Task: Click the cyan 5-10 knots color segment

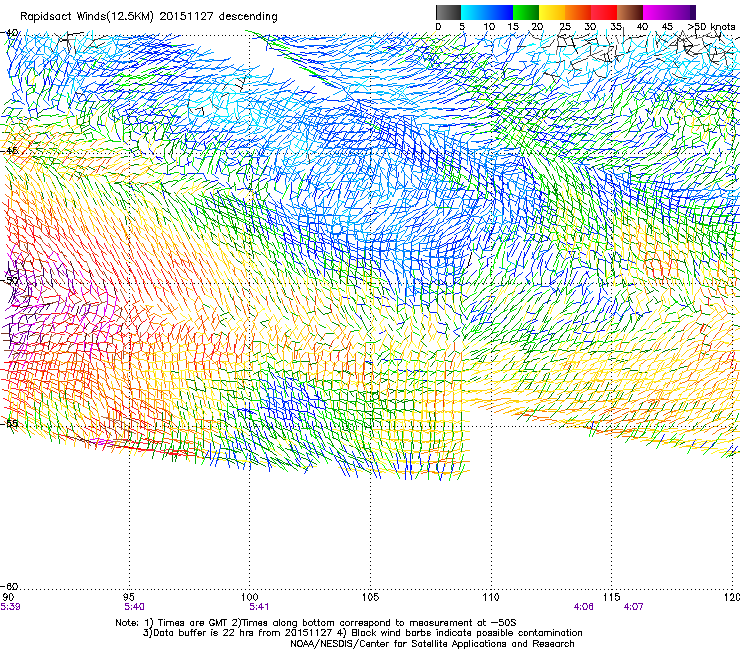Action: click(474, 12)
